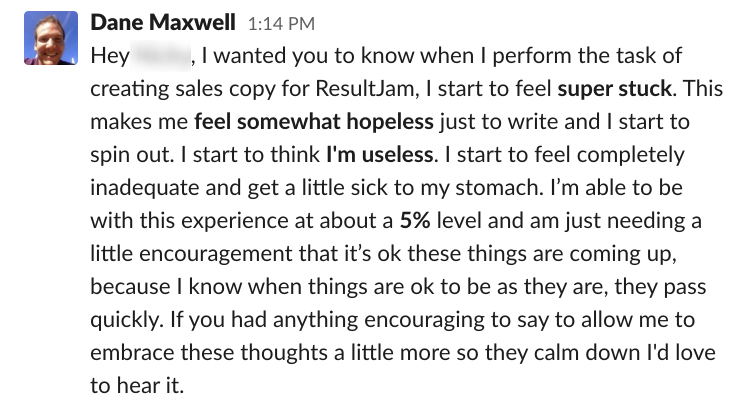Click the word stomach in message
The image size is (747, 415).
click(499, 188)
